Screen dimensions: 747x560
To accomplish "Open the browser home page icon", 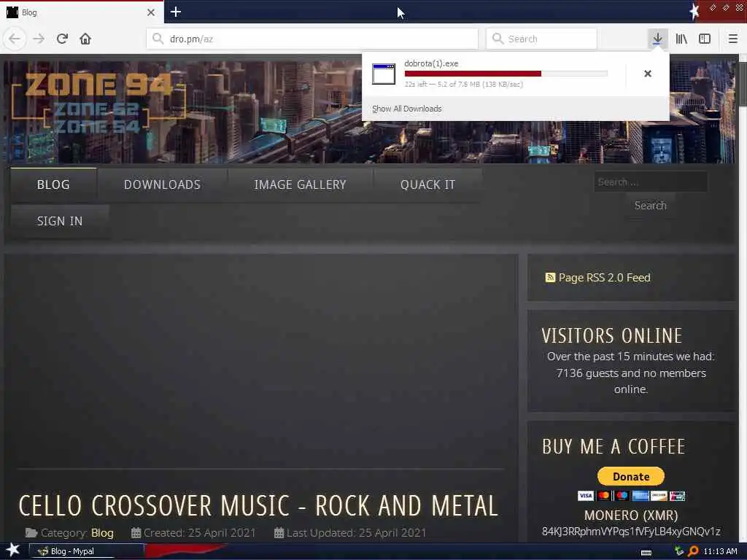I will pyautogui.click(x=85, y=39).
